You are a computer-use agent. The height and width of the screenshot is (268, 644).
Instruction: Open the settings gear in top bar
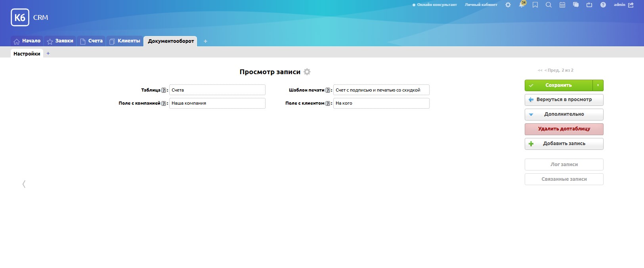[x=508, y=5]
